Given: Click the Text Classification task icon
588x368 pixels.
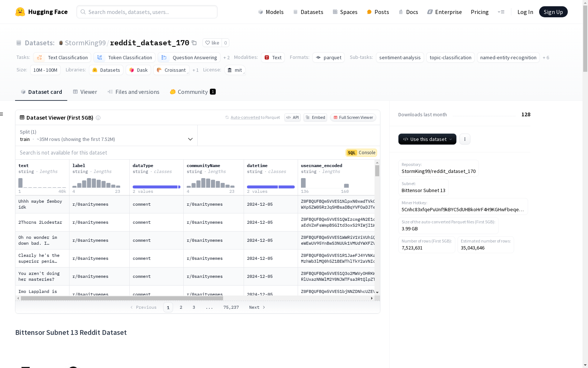Looking at the screenshot, I should tap(40, 58).
